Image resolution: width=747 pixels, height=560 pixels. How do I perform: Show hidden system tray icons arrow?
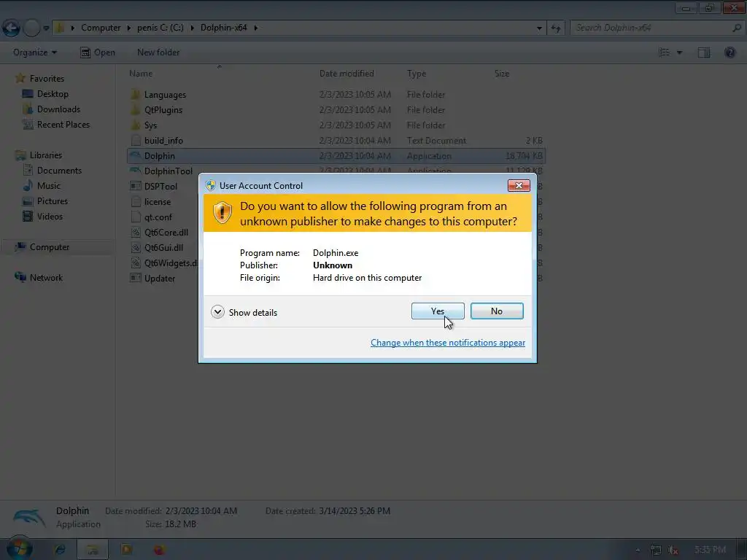click(x=638, y=550)
